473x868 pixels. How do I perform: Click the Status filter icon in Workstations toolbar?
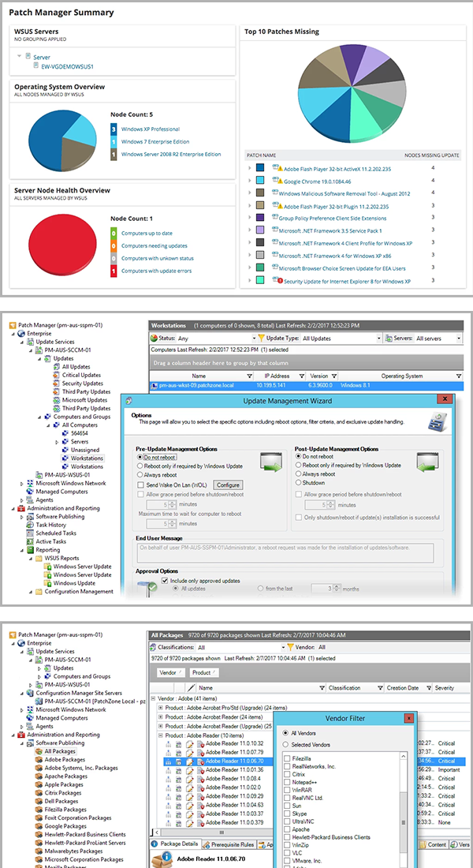pyautogui.click(x=154, y=338)
